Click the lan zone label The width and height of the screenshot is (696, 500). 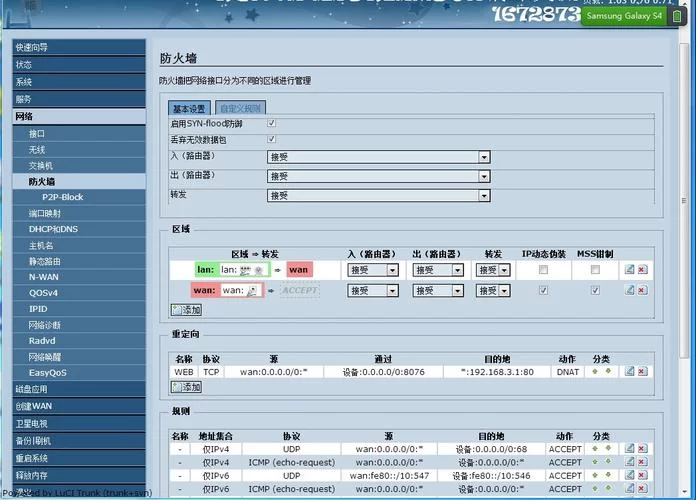coord(206,270)
